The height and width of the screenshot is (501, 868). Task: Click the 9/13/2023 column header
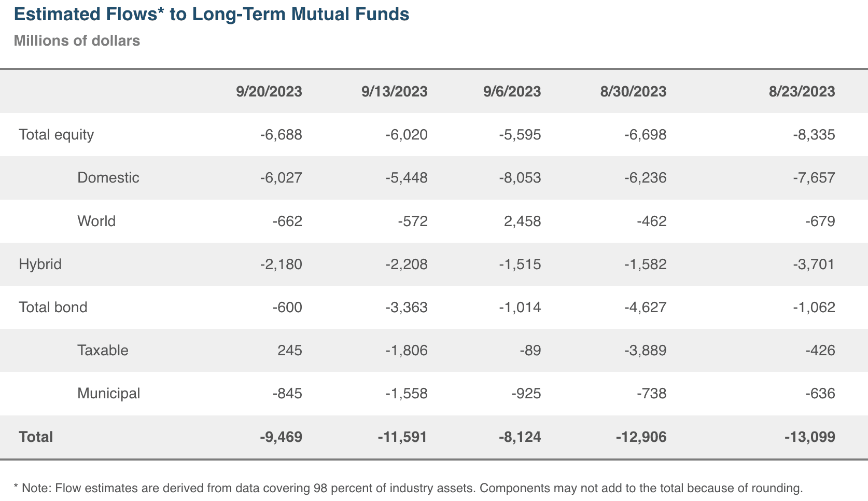394,92
